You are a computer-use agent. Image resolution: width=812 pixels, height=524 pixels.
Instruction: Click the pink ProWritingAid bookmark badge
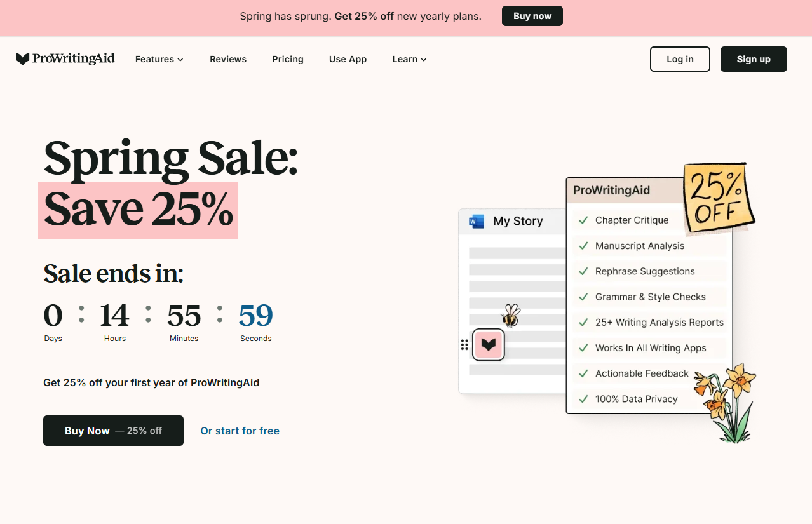pos(488,345)
